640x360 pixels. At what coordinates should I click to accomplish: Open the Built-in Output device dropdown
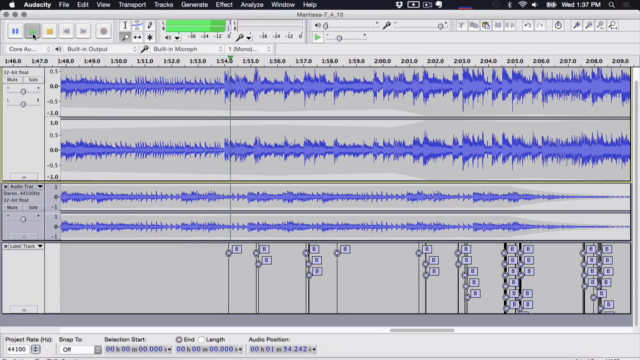pyautogui.click(x=101, y=49)
